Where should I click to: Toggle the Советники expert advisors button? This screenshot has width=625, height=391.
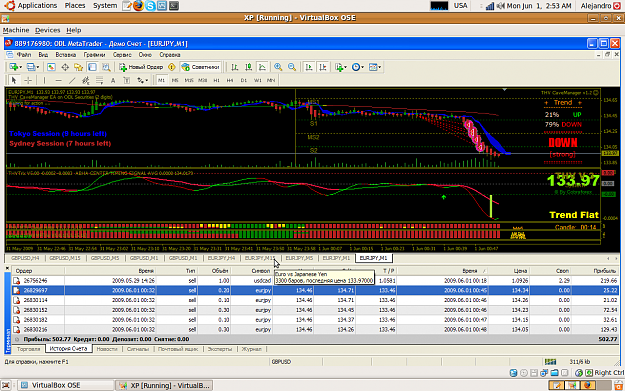coord(200,67)
